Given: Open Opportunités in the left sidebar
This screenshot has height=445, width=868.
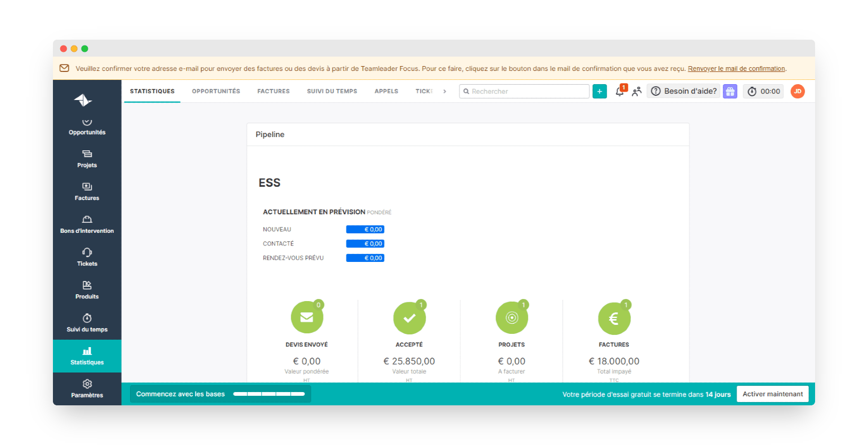Looking at the screenshot, I should [x=87, y=128].
